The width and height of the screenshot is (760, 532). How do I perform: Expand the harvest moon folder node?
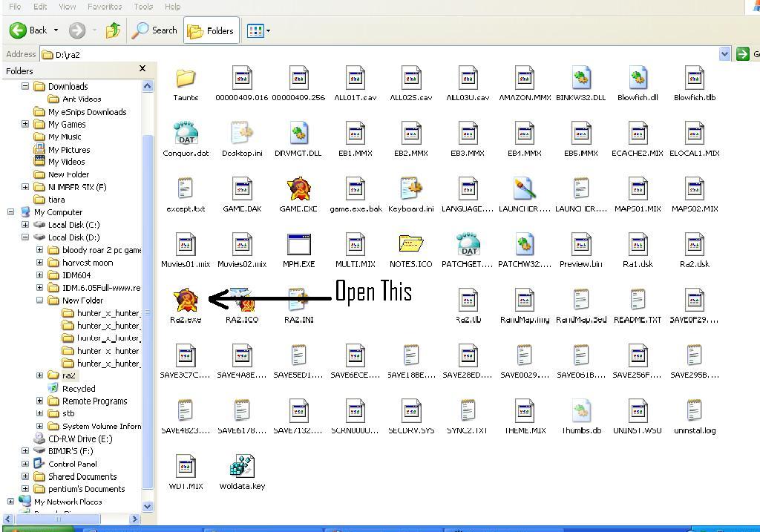(x=40, y=262)
